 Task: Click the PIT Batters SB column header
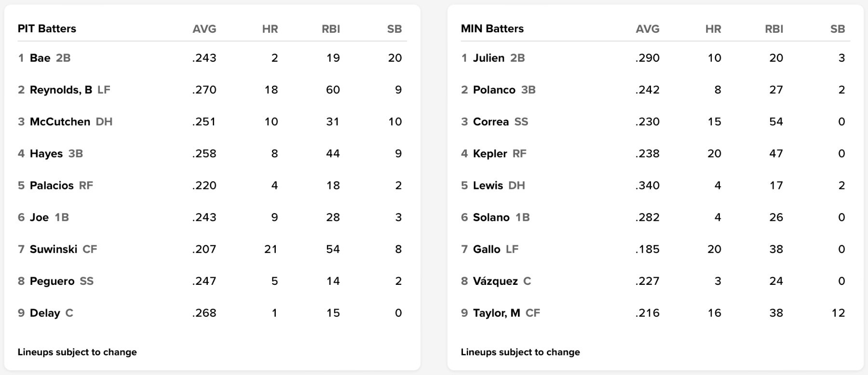pos(394,29)
